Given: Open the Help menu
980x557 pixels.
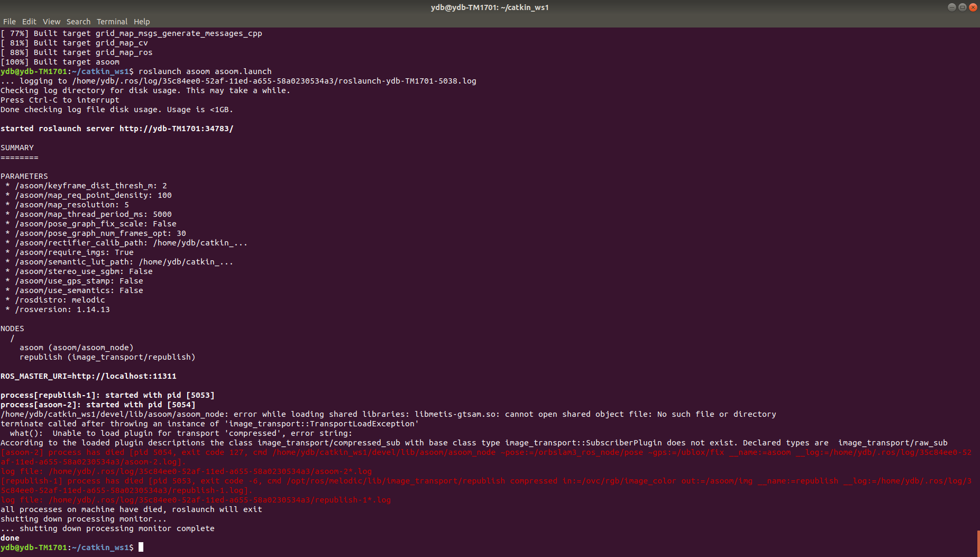Looking at the screenshot, I should pos(141,22).
